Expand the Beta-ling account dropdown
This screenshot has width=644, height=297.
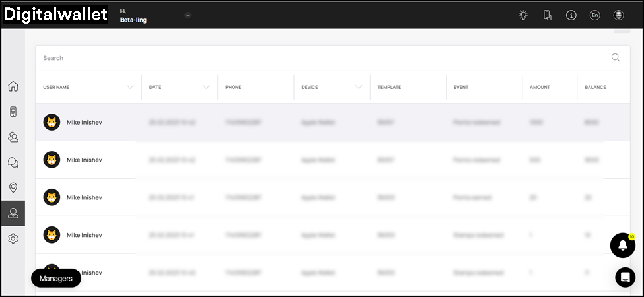coord(188,15)
